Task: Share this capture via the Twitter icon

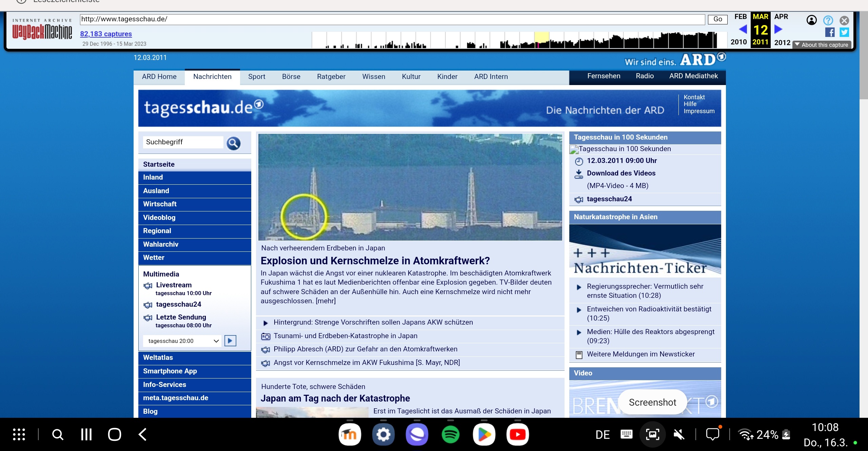Action: point(844,32)
